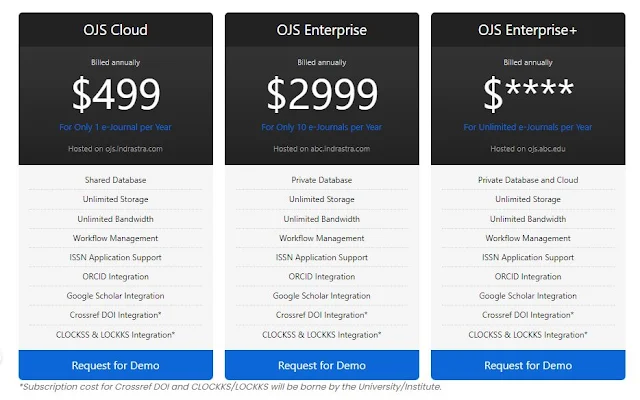Click Shared Database feature in OJS Cloud

tap(116, 180)
